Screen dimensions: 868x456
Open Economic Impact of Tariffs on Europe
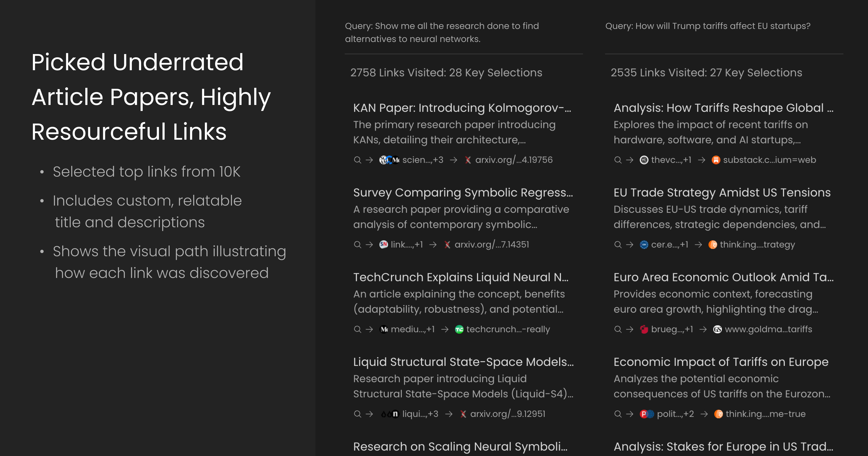(x=721, y=362)
